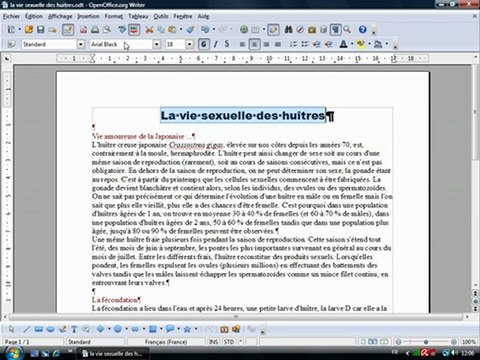Open the Fichier menu

pos(11,16)
